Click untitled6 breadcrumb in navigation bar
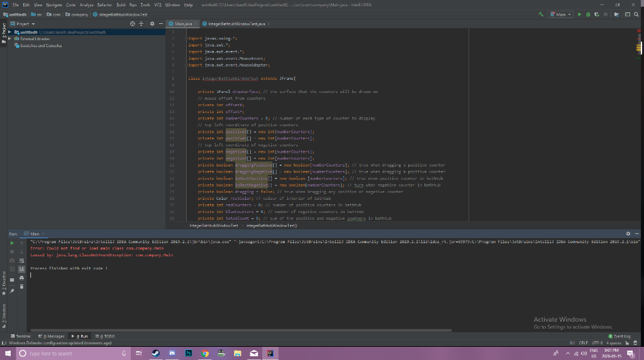 15,14
